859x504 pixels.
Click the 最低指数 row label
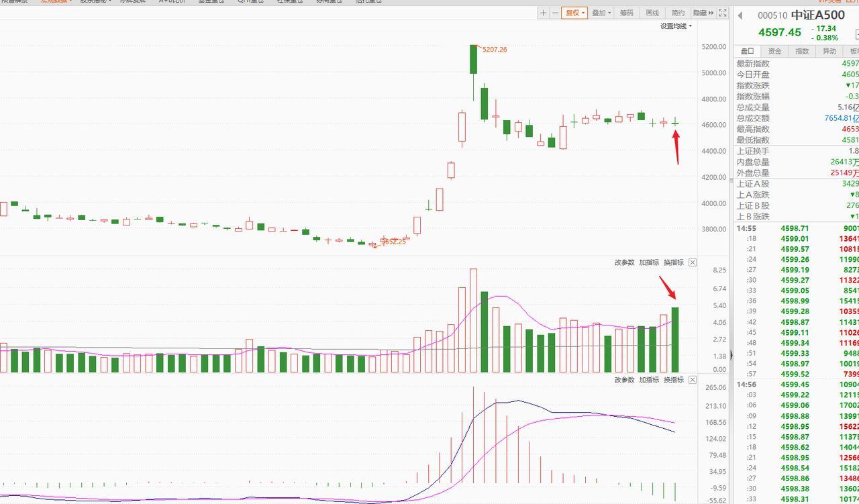coord(753,140)
